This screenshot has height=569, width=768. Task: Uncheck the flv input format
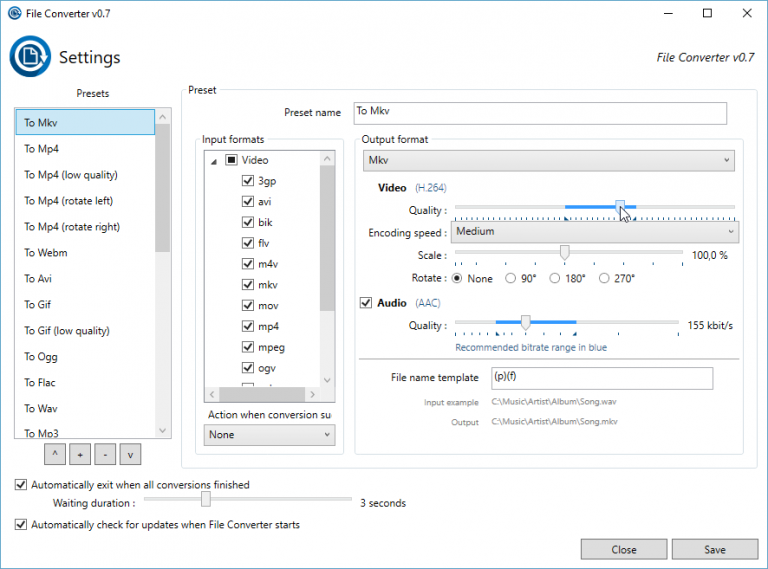coord(248,243)
